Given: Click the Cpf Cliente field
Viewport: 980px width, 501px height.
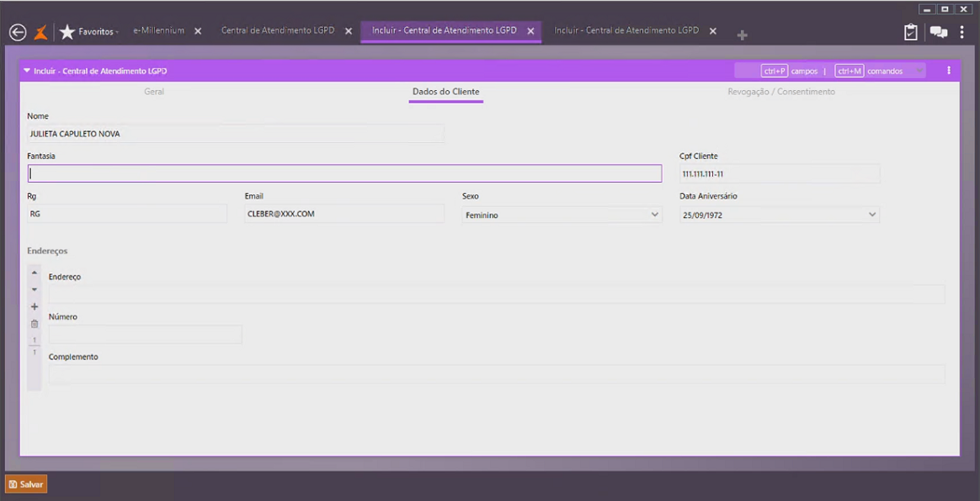Looking at the screenshot, I should pos(780,173).
